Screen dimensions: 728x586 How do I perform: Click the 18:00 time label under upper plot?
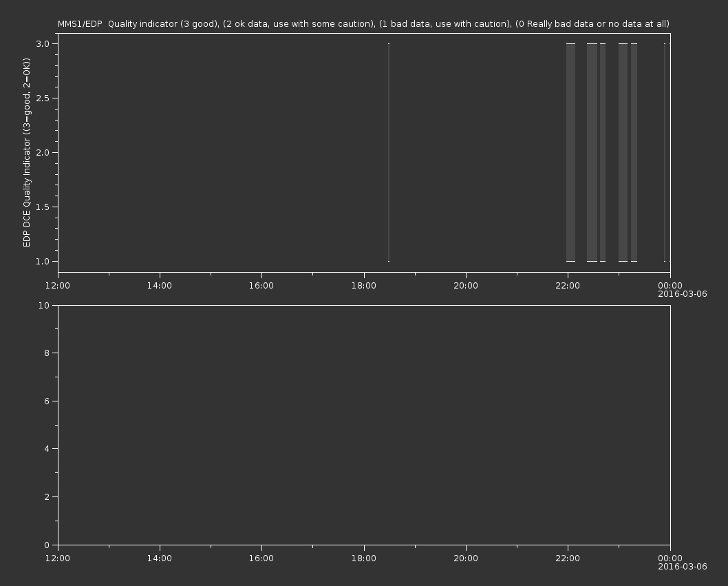(x=363, y=285)
